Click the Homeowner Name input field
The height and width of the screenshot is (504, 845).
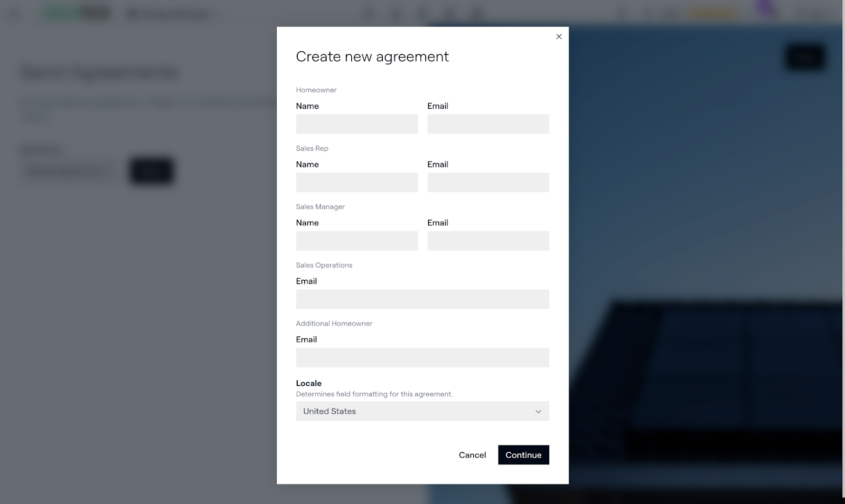pyautogui.click(x=356, y=124)
